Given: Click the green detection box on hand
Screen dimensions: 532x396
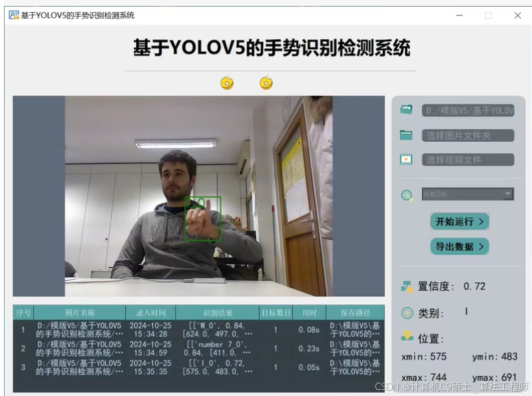Looking at the screenshot, I should 203,219.
